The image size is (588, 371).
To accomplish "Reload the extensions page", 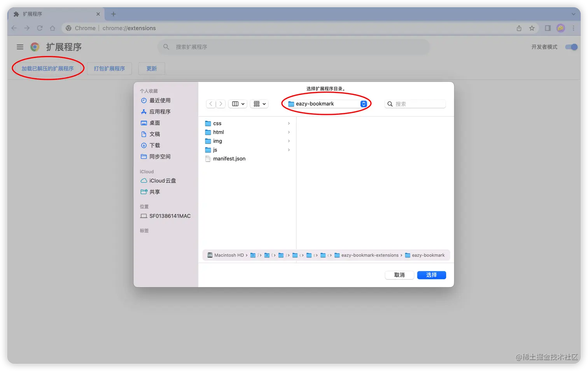I will tap(40, 28).
